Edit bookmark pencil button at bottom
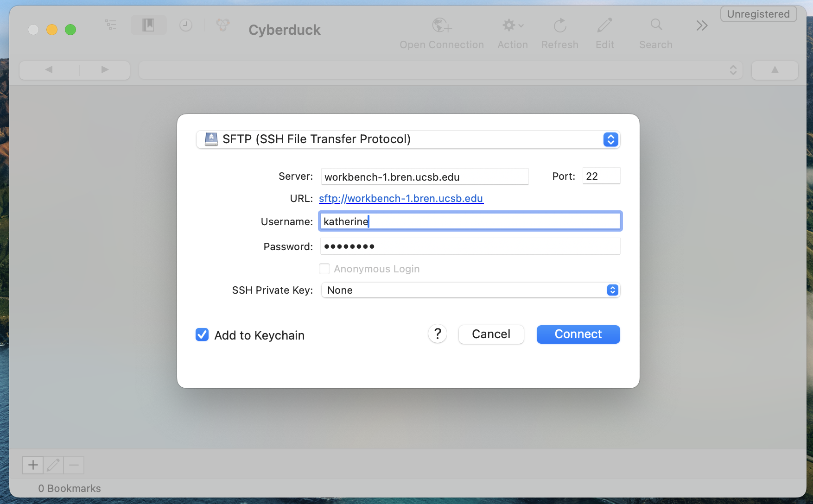This screenshot has width=813, height=504. tap(53, 465)
